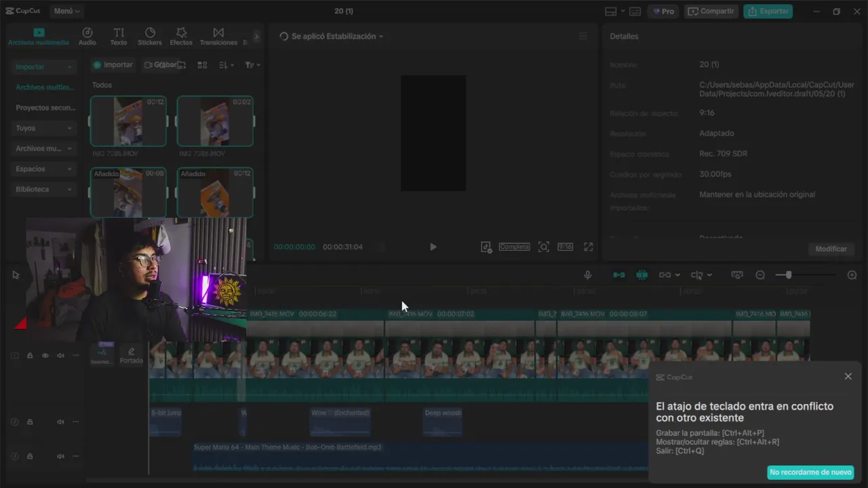The height and width of the screenshot is (488, 868).
Task: Toggle preview axis icon
Action: pyautogui.click(x=697, y=275)
